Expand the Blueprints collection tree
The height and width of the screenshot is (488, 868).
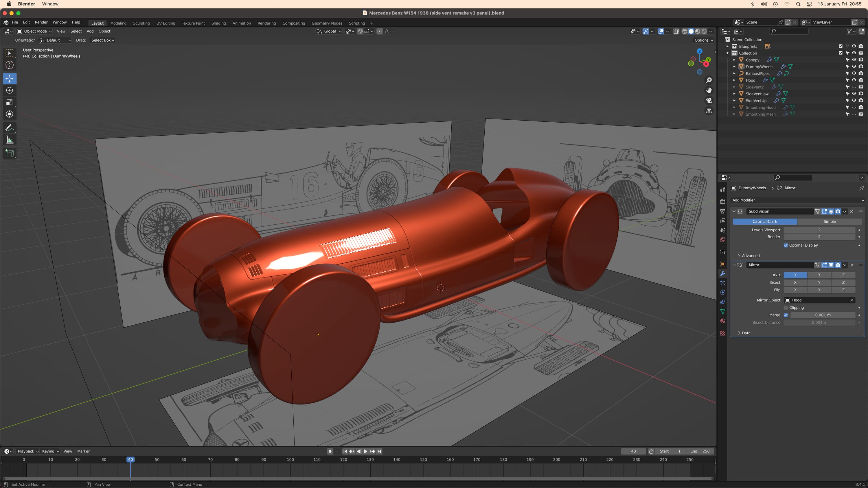(x=727, y=46)
